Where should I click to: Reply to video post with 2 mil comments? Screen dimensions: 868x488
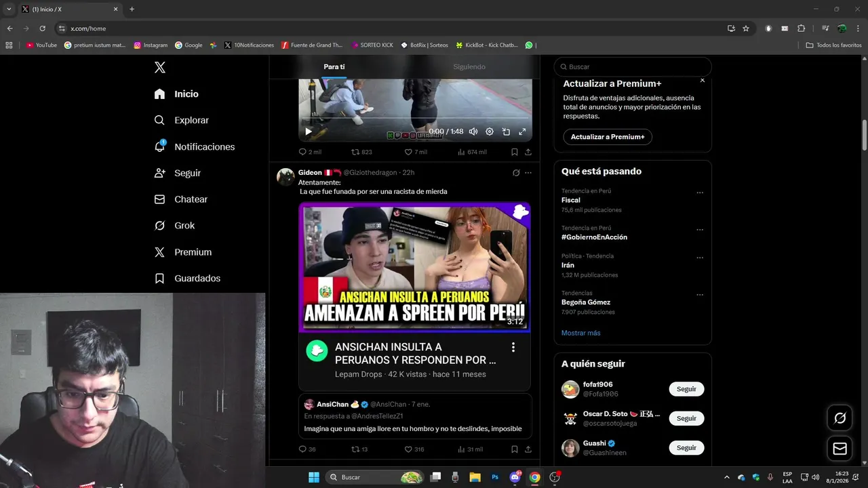click(x=310, y=152)
